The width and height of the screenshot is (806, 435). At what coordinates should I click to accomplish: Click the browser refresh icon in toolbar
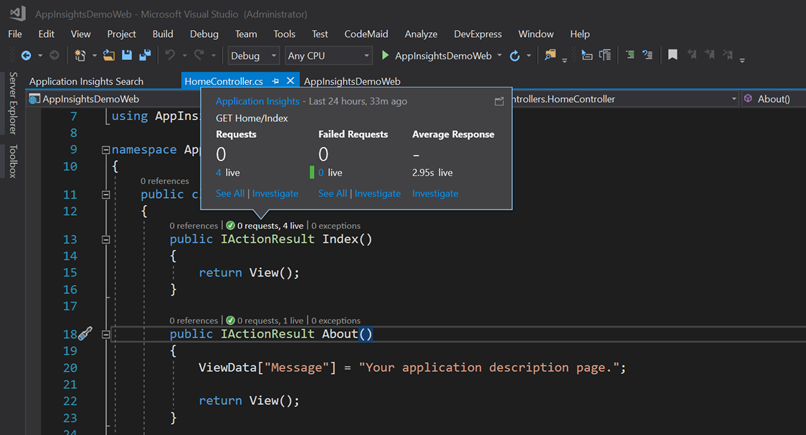pos(515,56)
